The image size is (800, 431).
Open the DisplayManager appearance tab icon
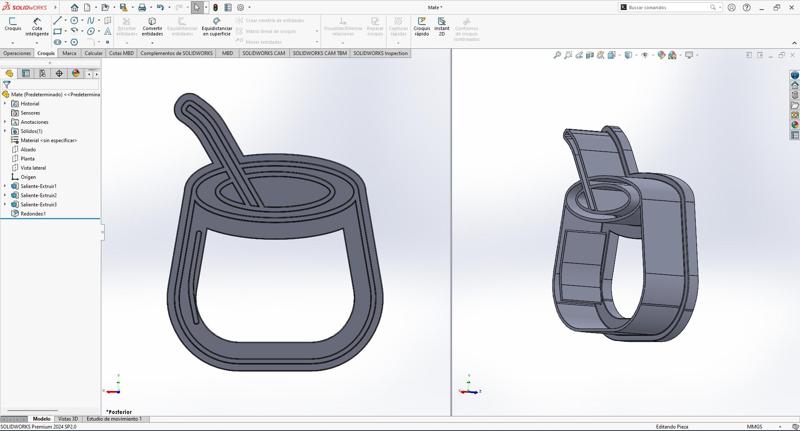(76, 73)
